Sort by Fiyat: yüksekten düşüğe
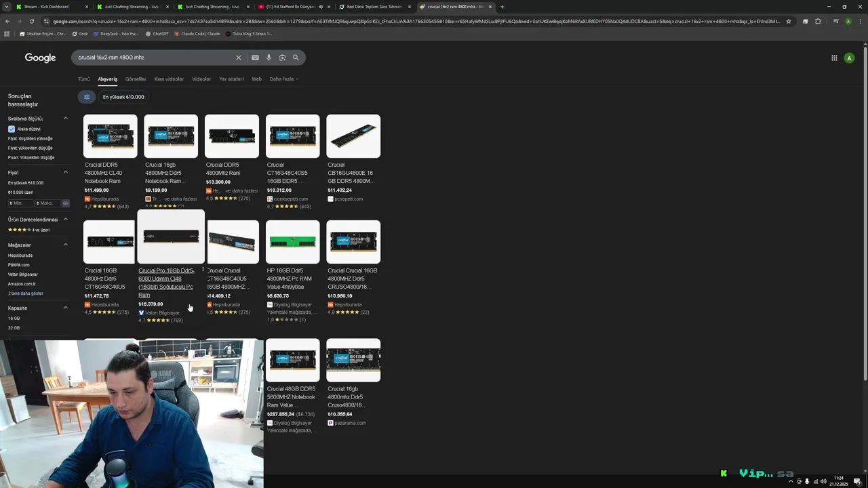This screenshot has width=868, height=488. point(30,148)
